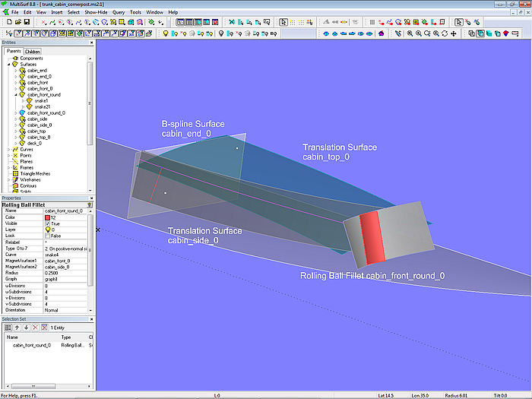Open the Show-Hide menu

[96, 13]
